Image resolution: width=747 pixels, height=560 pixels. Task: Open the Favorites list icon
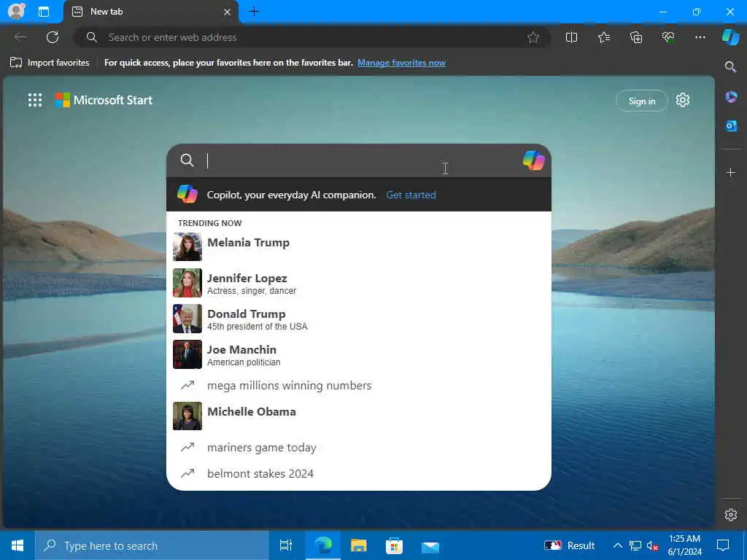point(603,37)
